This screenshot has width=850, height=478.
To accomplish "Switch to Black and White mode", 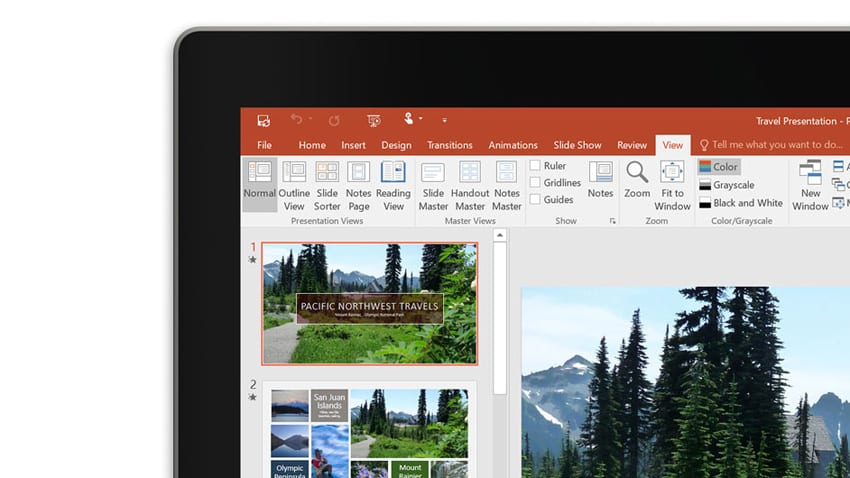I will pos(741,203).
